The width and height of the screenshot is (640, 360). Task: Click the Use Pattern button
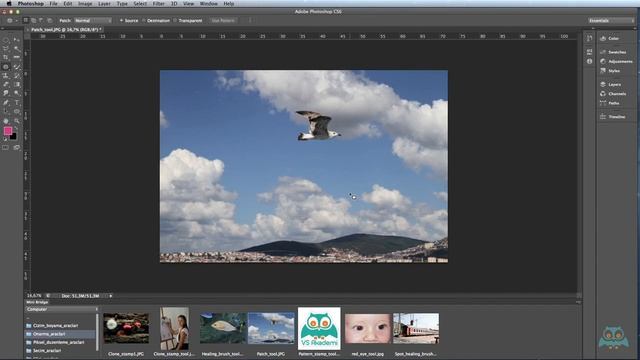click(223, 20)
